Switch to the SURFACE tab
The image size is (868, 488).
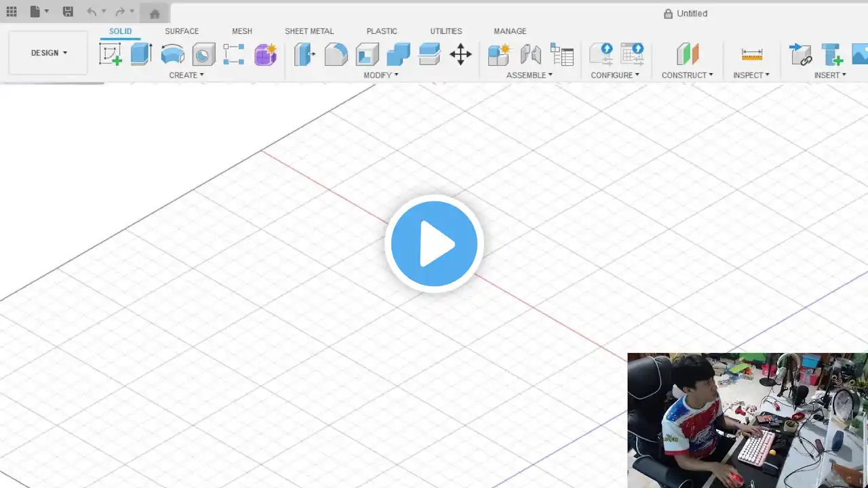pos(182,31)
